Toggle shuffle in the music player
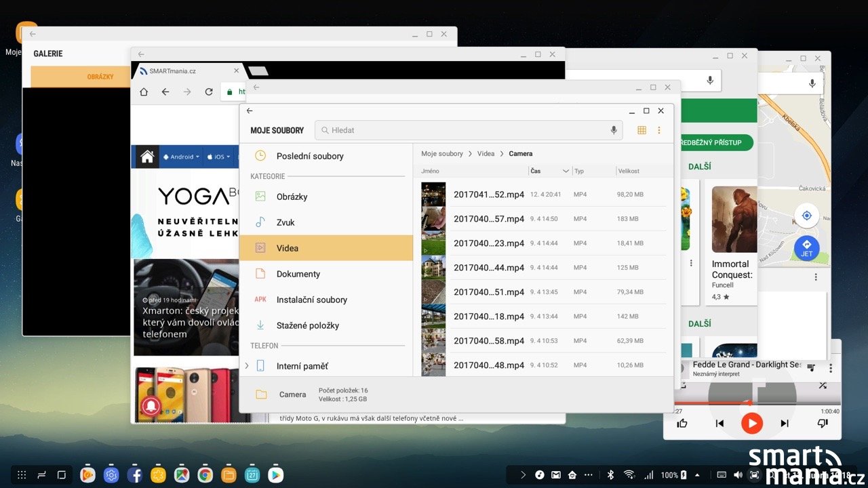 pos(823,386)
